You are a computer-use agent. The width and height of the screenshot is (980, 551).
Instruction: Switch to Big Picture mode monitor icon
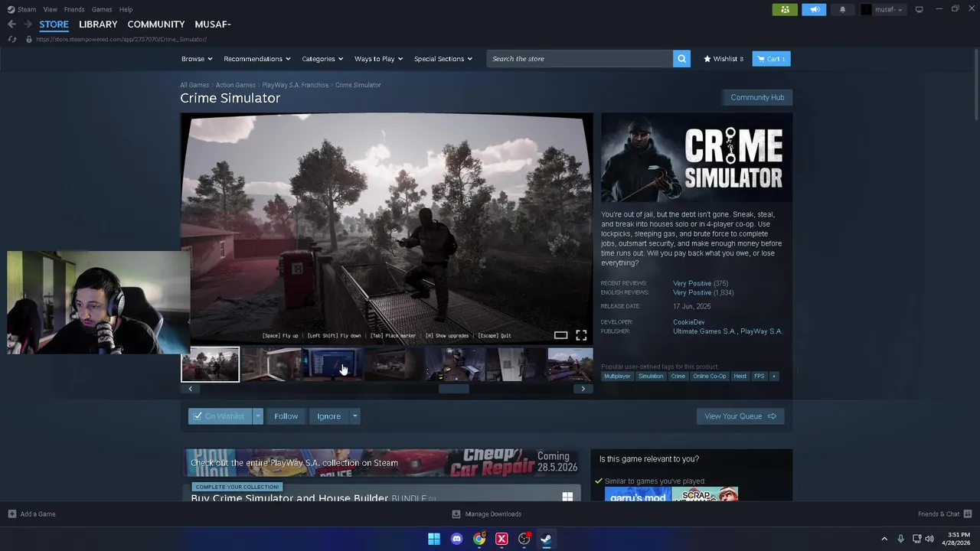919,9
